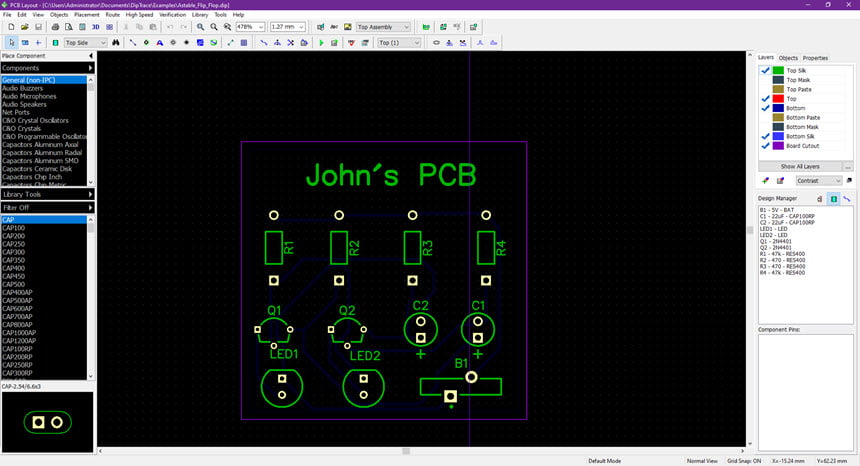
Task: Click the Show All Layers button
Action: pyautogui.click(x=800, y=166)
